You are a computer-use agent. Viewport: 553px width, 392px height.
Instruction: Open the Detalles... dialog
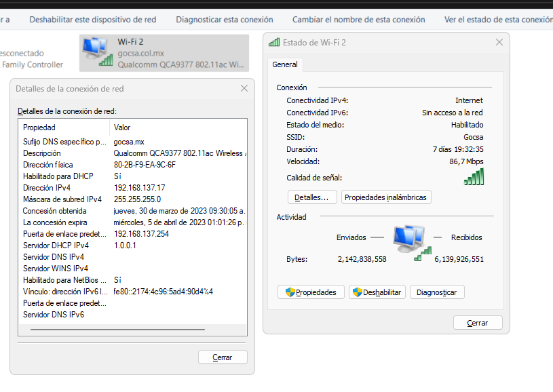coord(311,197)
